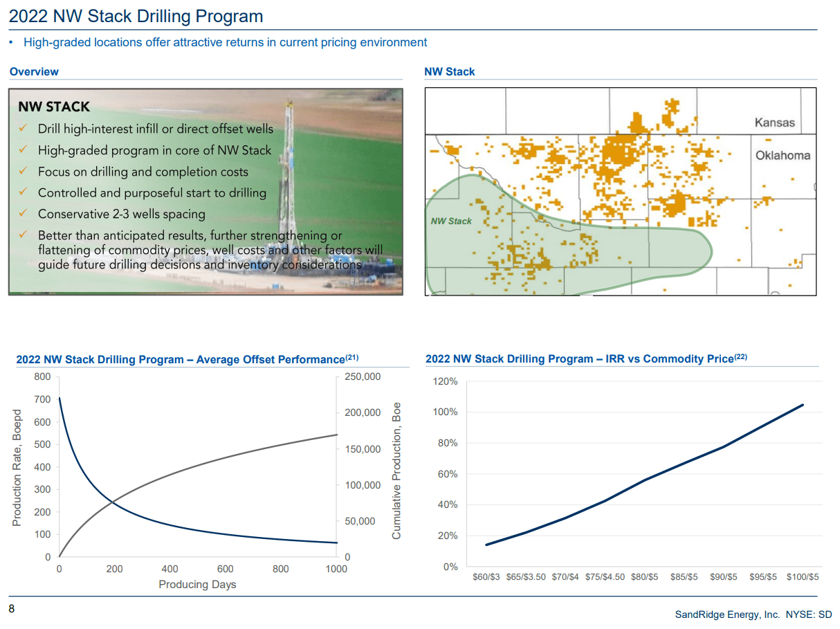Expand footnote reference (22) on IRR chart title
This screenshot has width=840, height=629.
[x=739, y=355]
